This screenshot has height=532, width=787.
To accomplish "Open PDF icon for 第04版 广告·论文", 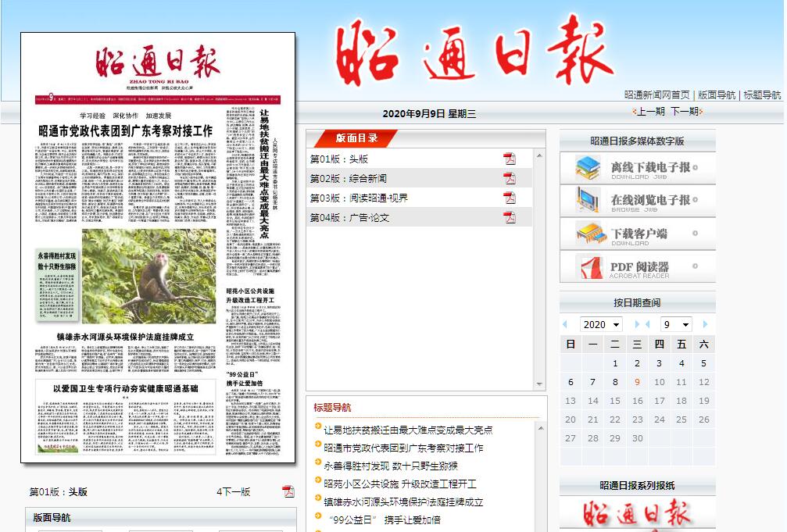I will pos(510,217).
